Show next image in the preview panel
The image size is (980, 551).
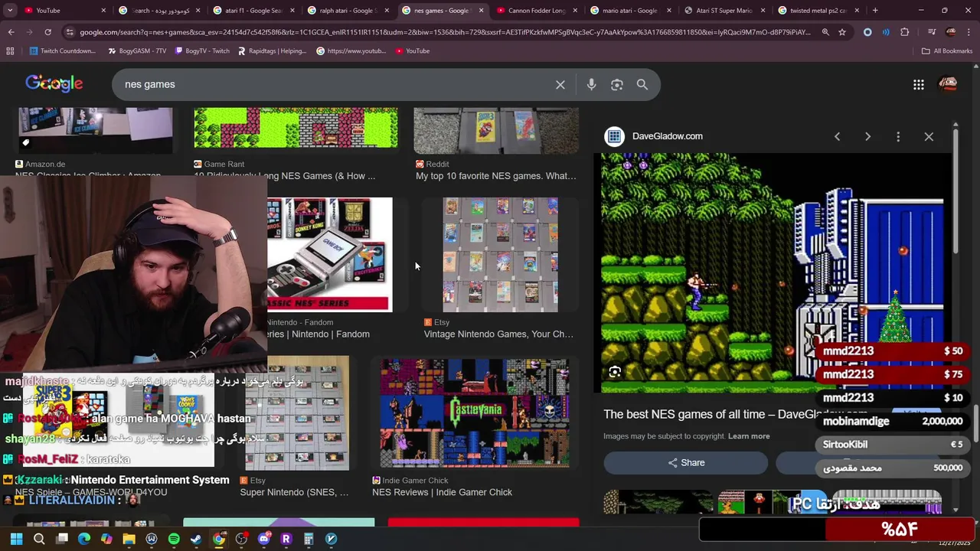(867, 136)
